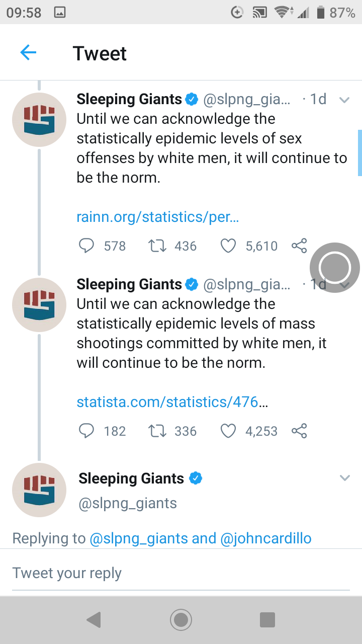Expand chevron menu on bottom Sleeping Giants tweet
This screenshot has width=362, height=644.
[344, 478]
